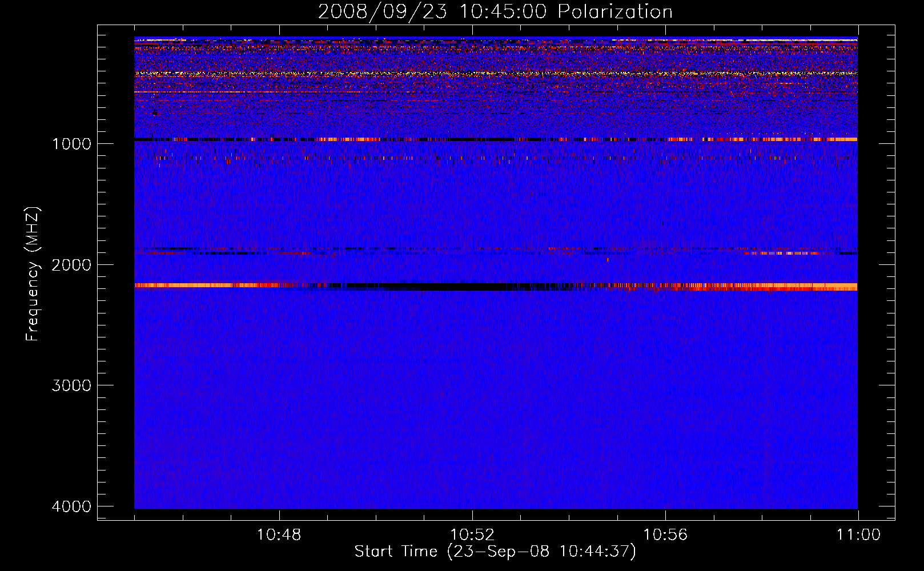Click the 'Start Time (23-Sep-08 10:44:37)' label
This screenshot has width=924, height=571.
[495, 552]
